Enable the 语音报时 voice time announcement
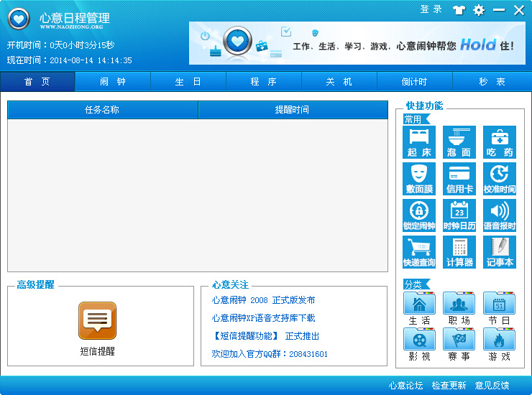This screenshot has width=532, height=395. [x=500, y=215]
